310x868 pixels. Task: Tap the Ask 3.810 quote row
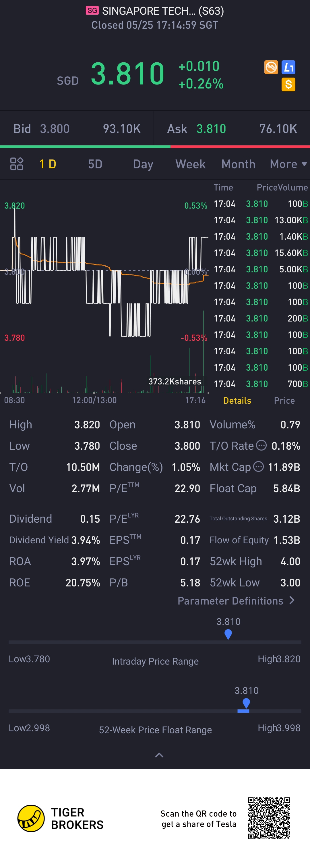click(x=232, y=129)
